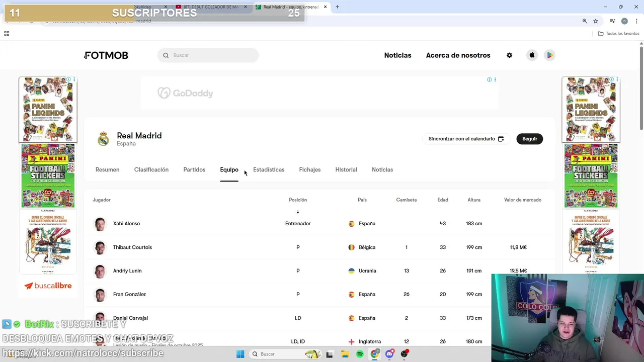Sort by Edad column header
The image size is (644, 362).
(x=443, y=200)
